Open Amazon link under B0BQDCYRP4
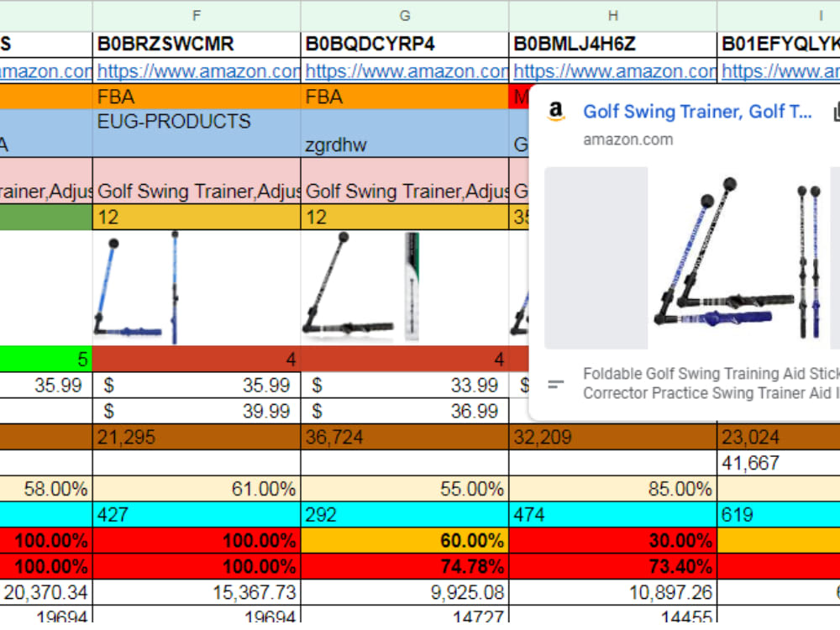Viewport: 840px width, 630px height. pos(405,71)
